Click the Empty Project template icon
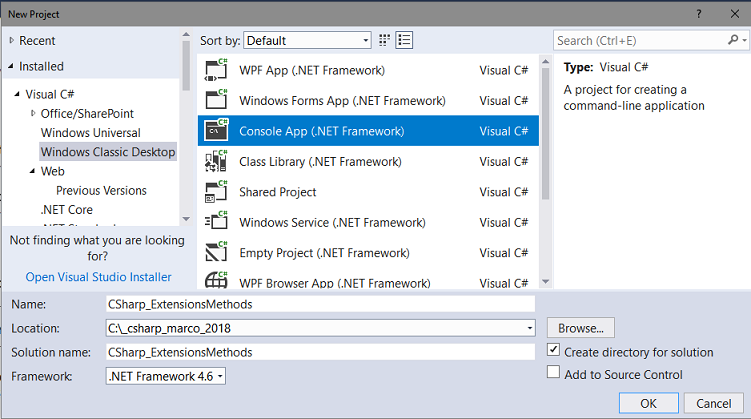The width and height of the screenshot is (751, 419). pyautogui.click(x=216, y=252)
